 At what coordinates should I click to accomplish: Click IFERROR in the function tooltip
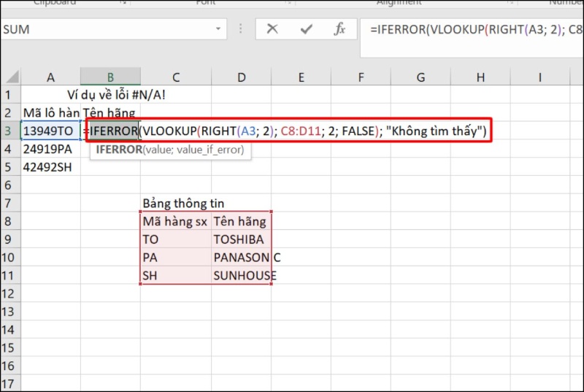(117, 150)
